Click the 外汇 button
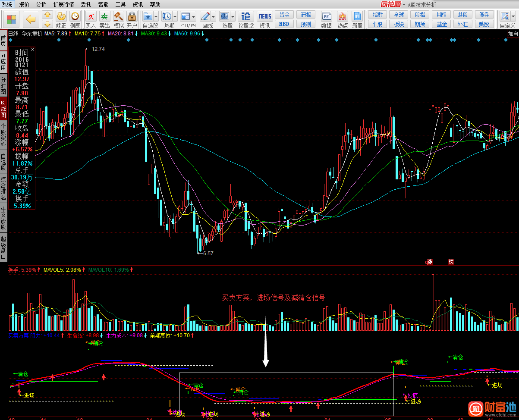 [x=463, y=24]
